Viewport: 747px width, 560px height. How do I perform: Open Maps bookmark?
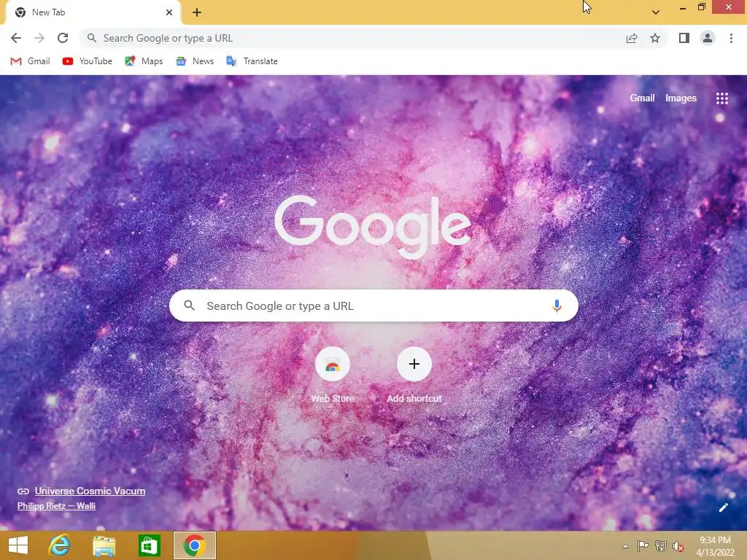point(144,61)
